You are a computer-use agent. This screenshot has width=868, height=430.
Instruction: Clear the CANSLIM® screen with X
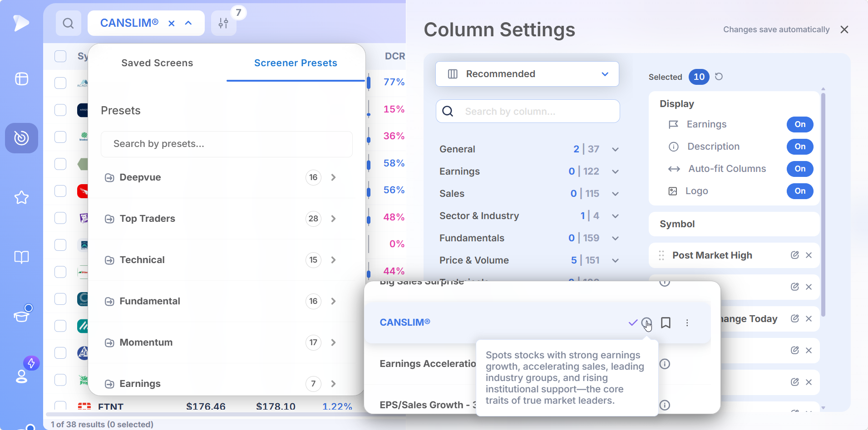[171, 23]
